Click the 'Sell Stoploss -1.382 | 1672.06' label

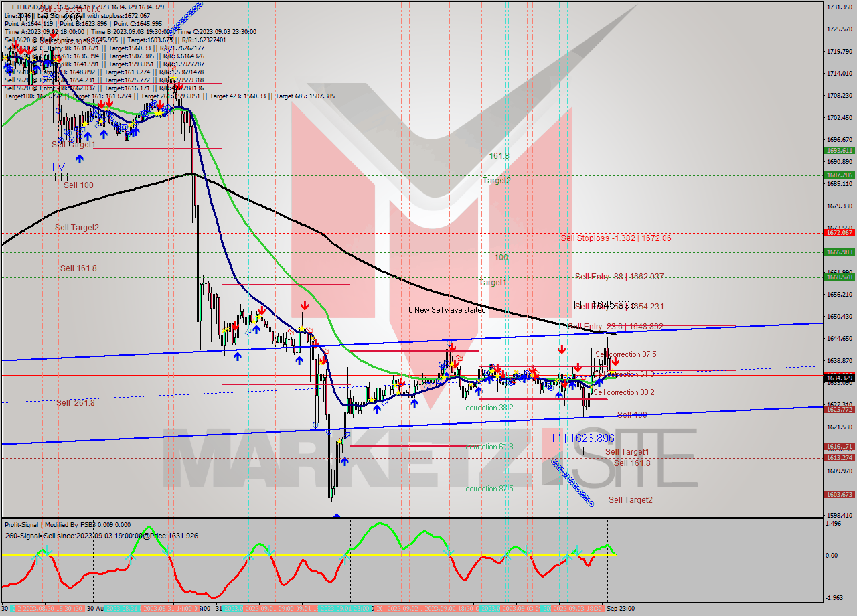pyautogui.click(x=616, y=238)
